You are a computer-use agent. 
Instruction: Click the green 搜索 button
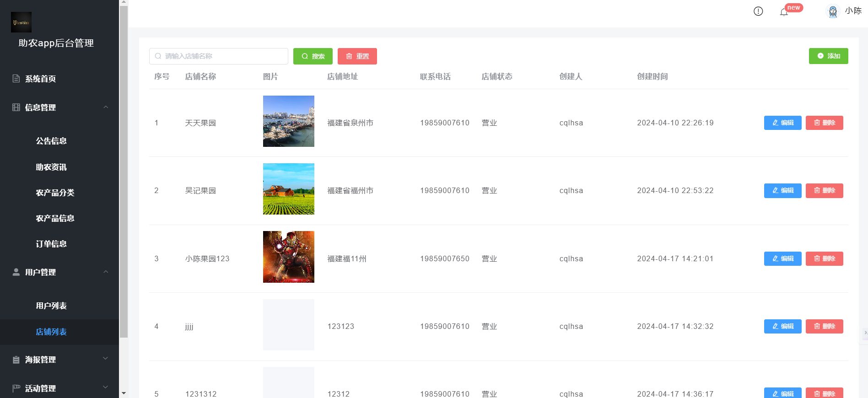tap(313, 56)
